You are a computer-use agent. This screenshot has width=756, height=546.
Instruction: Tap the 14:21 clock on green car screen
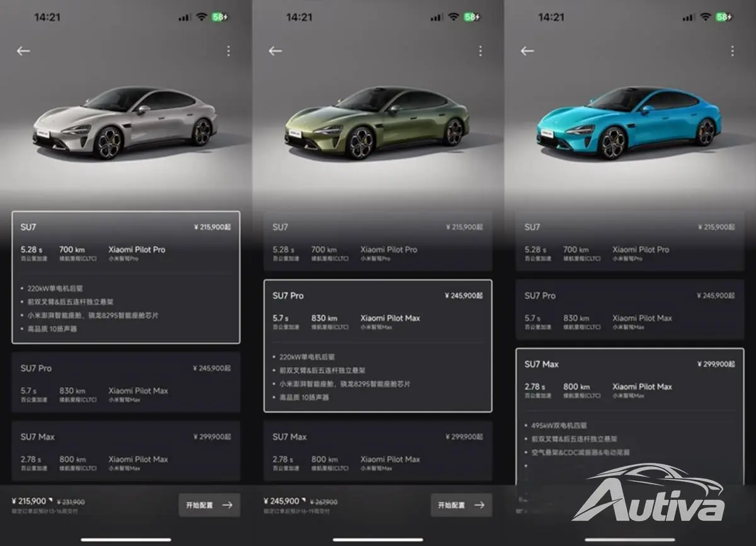[299, 17]
